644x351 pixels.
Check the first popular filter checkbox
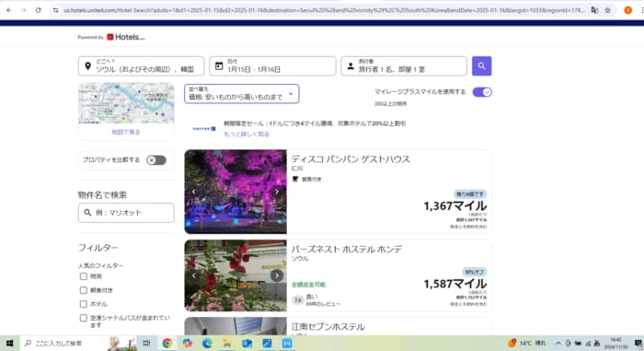coord(84,276)
